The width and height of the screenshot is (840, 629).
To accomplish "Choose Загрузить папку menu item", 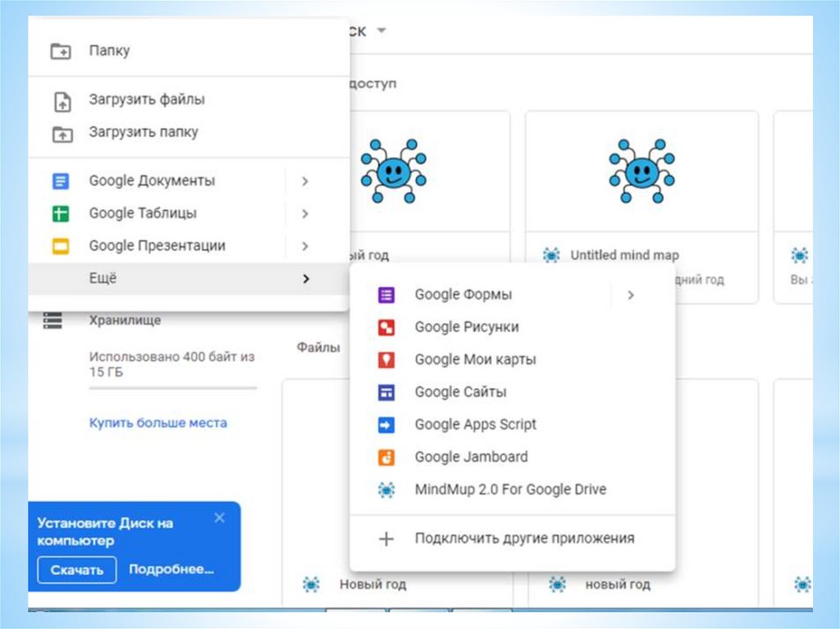I will tap(144, 132).
